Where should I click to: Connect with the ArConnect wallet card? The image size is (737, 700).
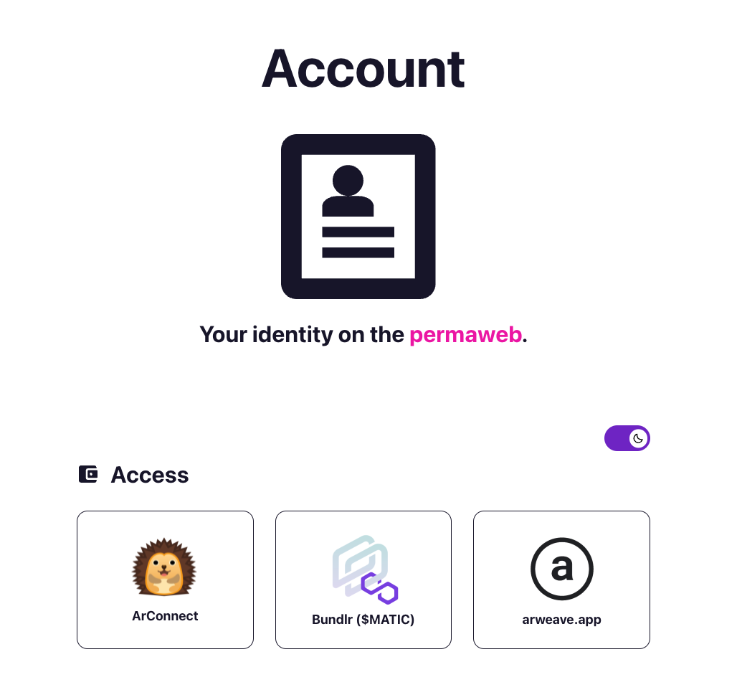coord(165,580)
